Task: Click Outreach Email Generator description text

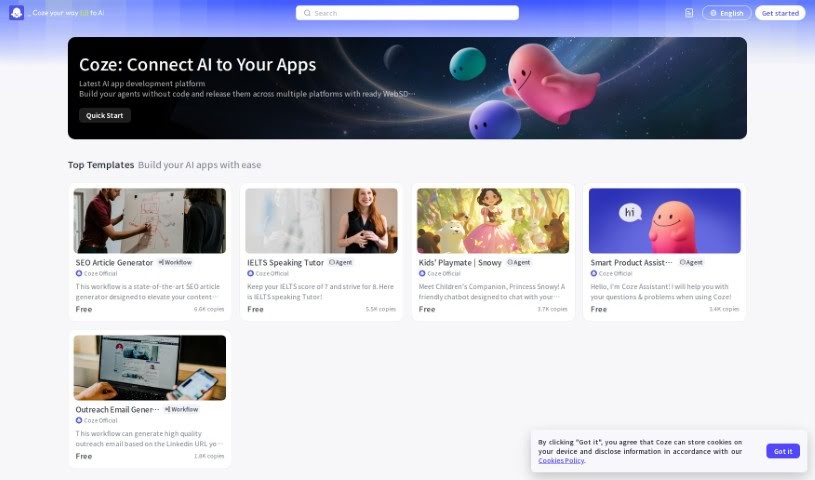Action: (149, 439)
